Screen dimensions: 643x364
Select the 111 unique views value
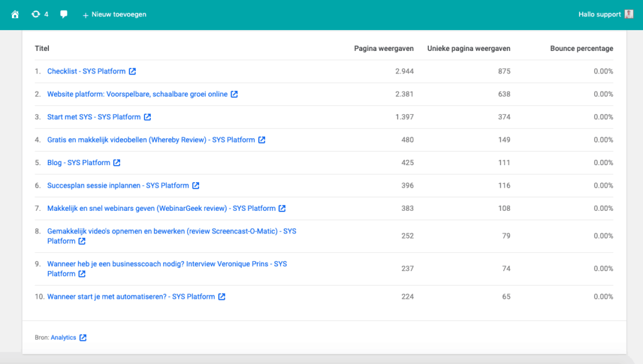[x=504, y=163]
